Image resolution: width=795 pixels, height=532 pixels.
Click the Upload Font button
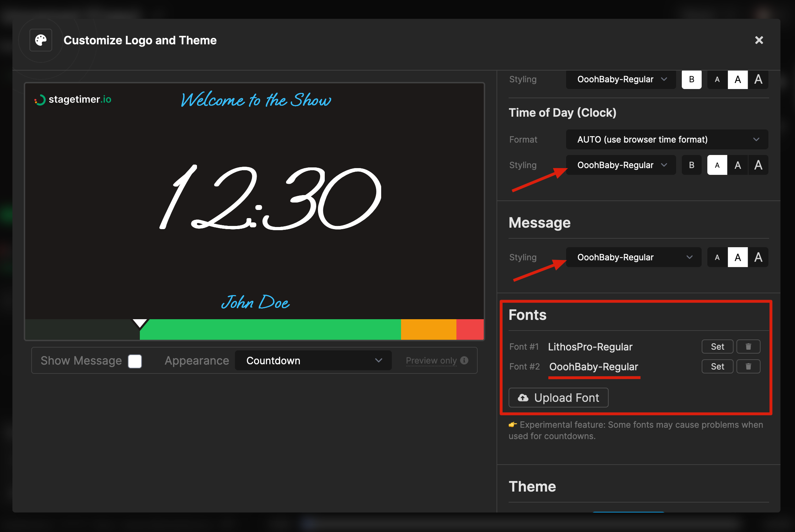click(x=558, y=398)
